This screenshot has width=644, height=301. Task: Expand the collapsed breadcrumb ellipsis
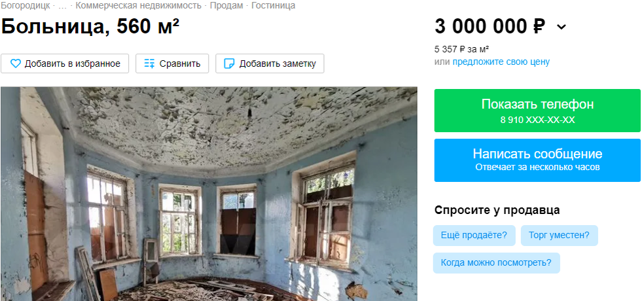(63, 6)
